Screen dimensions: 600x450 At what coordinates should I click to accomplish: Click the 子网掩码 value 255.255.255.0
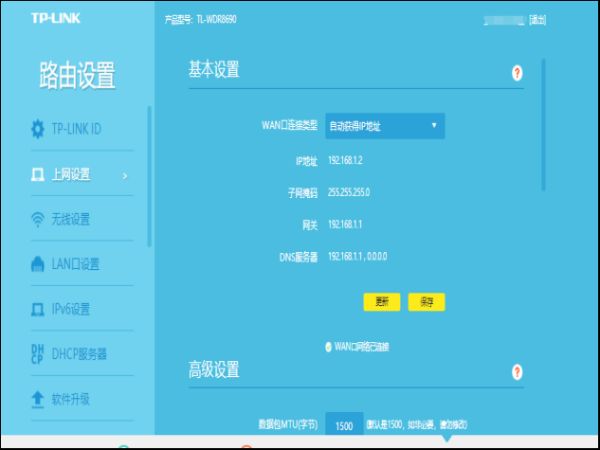point(349,192)
